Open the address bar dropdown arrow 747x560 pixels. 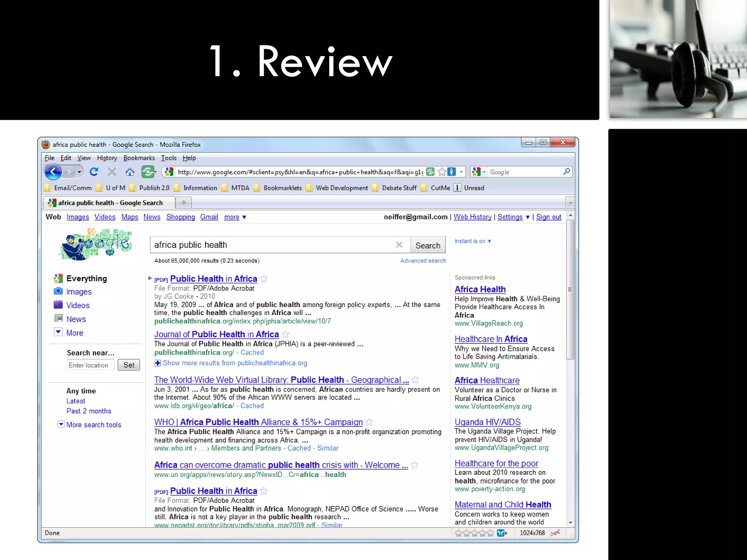tap(461, 172)
